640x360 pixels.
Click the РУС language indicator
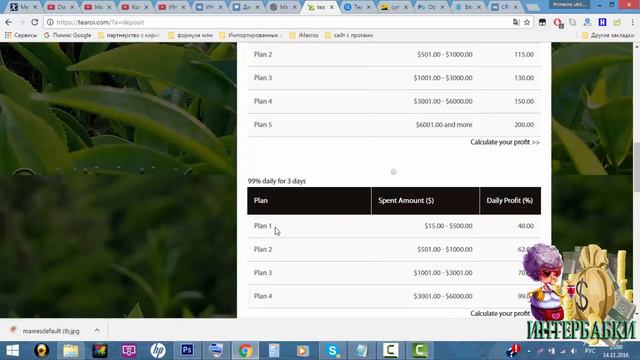click(590, 351)
